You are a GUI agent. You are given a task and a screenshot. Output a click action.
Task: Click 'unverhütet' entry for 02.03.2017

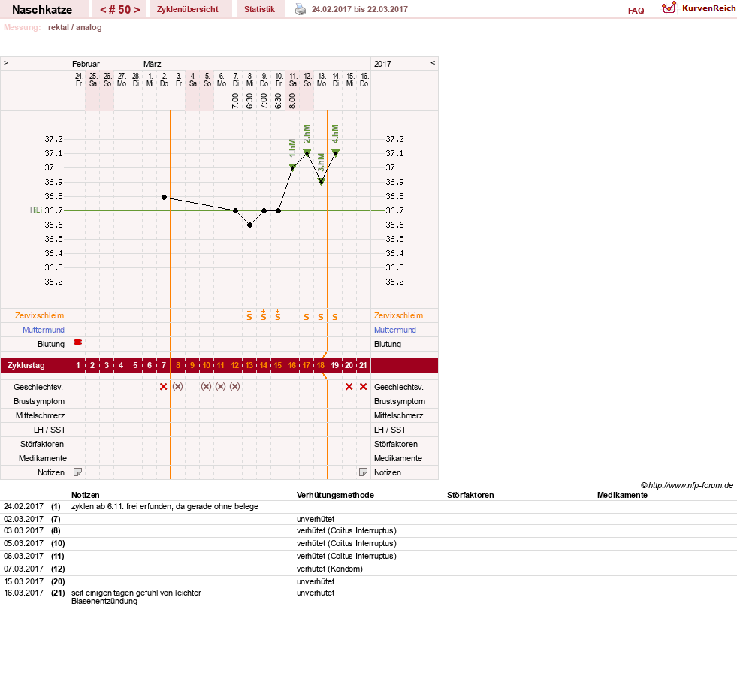pyautogui.click(x=316, y=519)
